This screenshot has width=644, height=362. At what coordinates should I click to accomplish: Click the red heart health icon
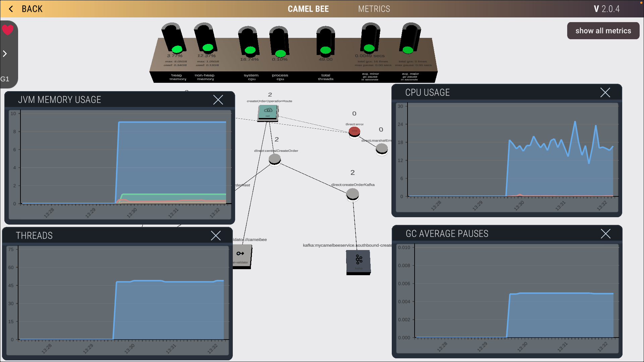pyautogui.click(x=8, y=30)
